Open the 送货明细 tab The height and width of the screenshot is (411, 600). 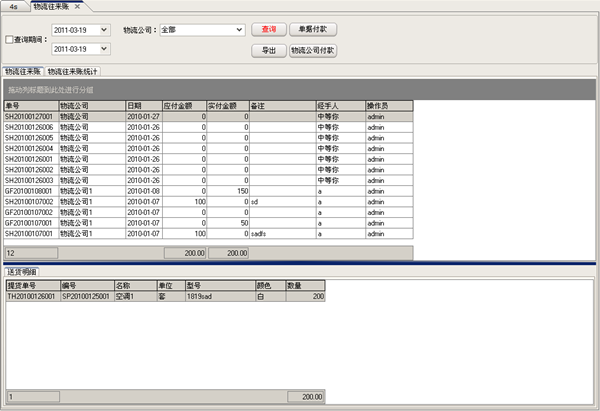click(21, 272)
